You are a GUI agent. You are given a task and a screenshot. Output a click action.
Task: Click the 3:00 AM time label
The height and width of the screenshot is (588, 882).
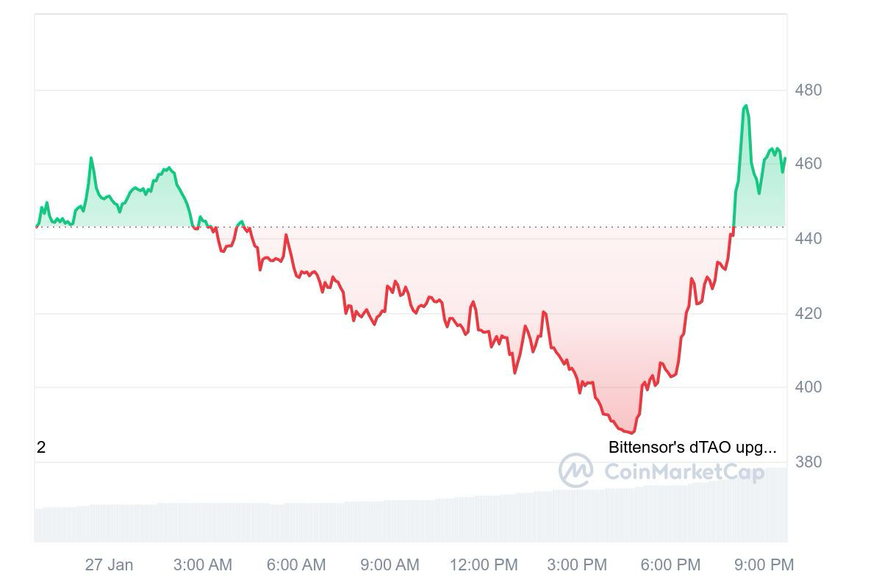[x=203, y=565]
